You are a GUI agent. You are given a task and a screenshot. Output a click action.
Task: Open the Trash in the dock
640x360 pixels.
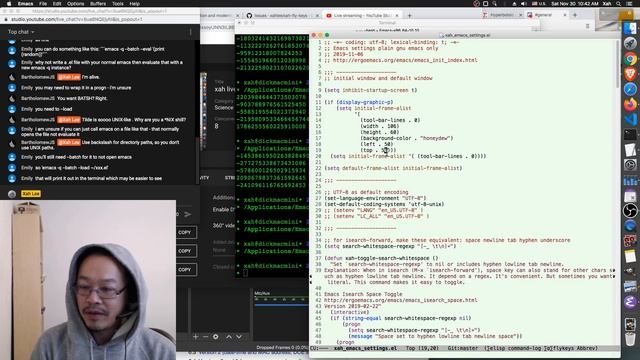point(630,338)
